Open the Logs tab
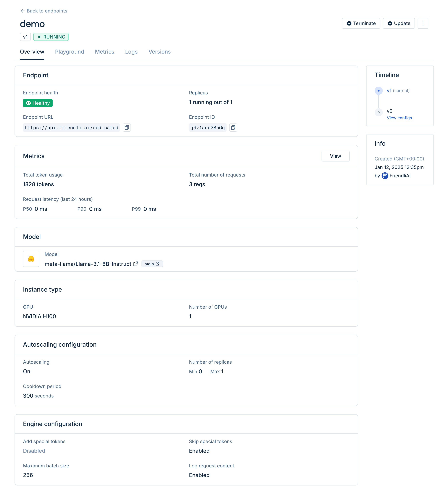 [x=131, y=52]
